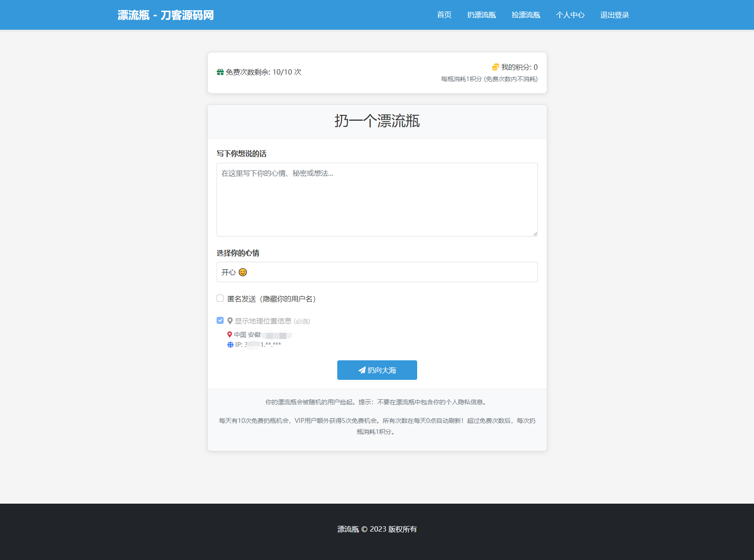Click the globe icon next to the IP address
The image size is (754, 560).
(229, 344)
